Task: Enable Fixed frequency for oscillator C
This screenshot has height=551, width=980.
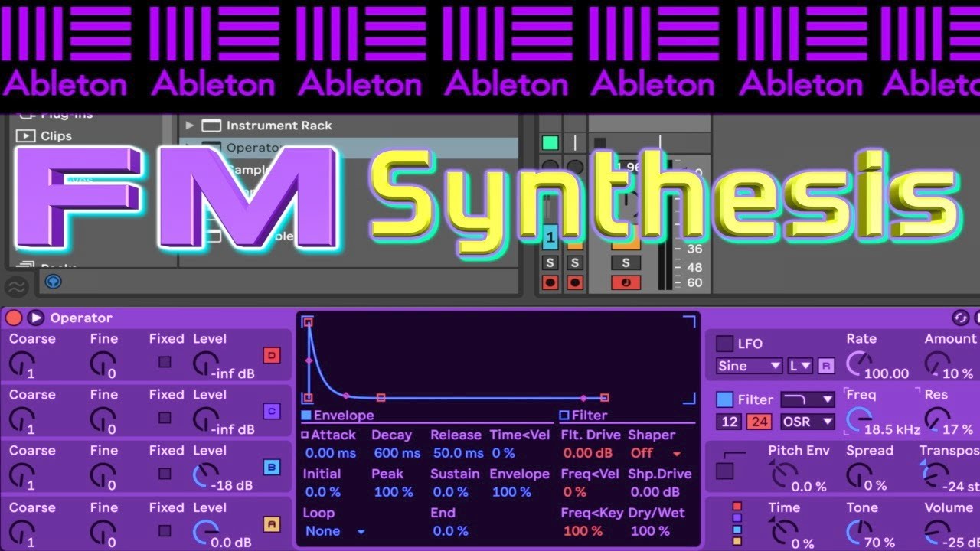Action: pos(165,418)
